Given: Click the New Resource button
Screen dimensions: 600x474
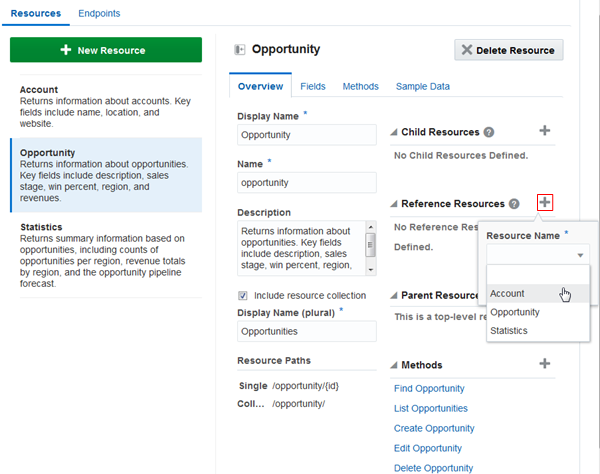Looking at the screenshot, I should pos(106,50).
